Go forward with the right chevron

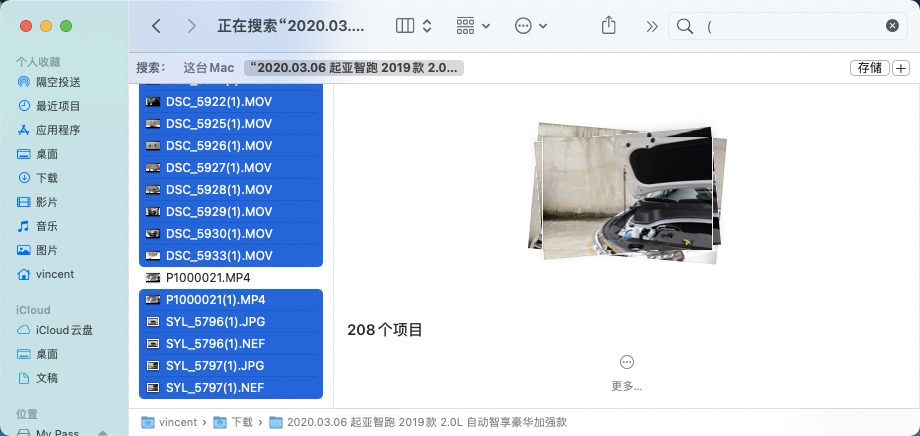[191, 26]
